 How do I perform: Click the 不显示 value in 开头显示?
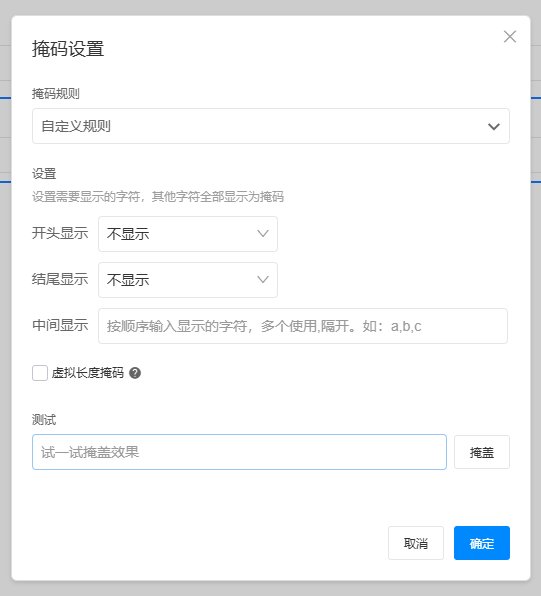pos(128,234)
